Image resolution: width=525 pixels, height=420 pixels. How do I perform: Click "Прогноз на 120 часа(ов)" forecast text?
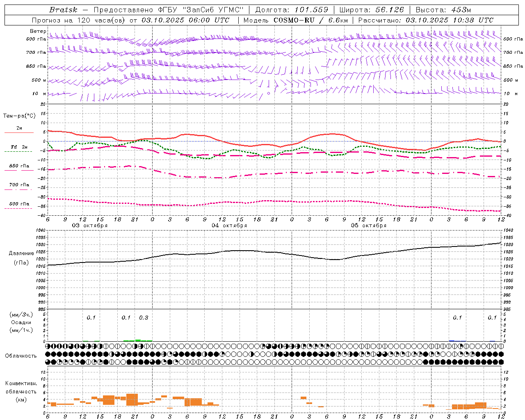[79, 20]
